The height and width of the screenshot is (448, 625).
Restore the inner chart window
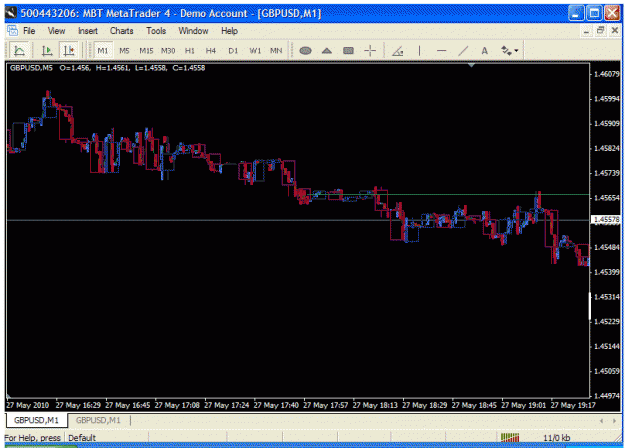(x=600, y=30)
